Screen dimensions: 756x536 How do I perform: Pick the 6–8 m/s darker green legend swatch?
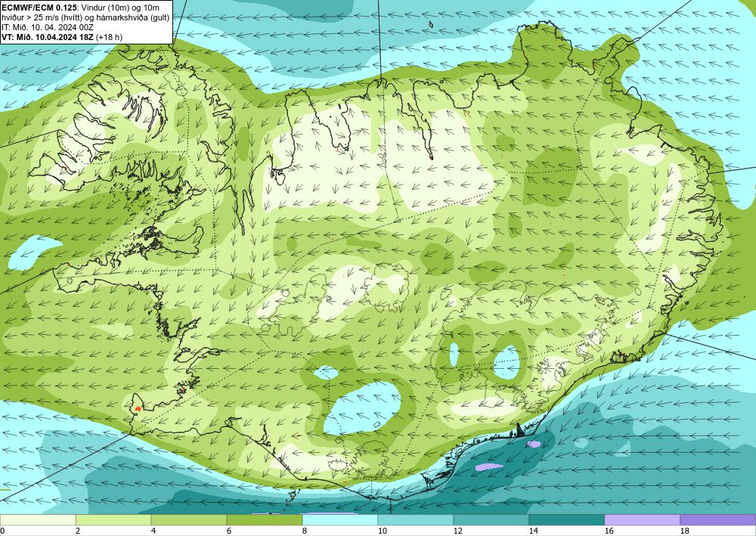[264, 519]
